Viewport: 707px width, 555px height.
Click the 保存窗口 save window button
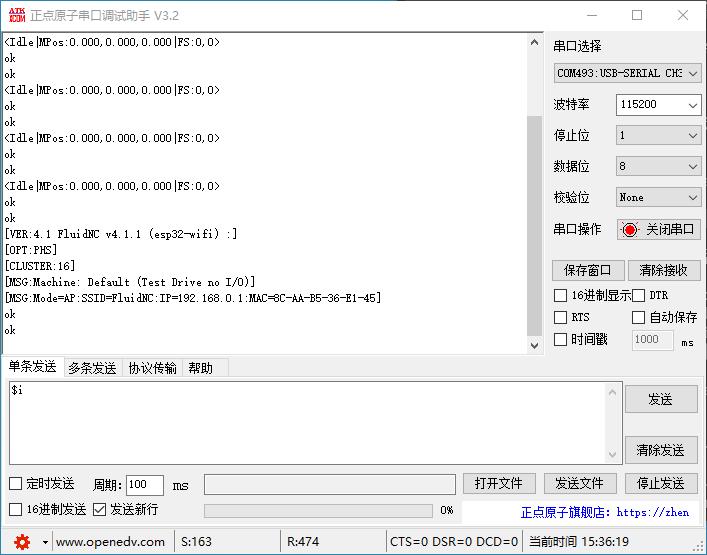coord(588,271)
